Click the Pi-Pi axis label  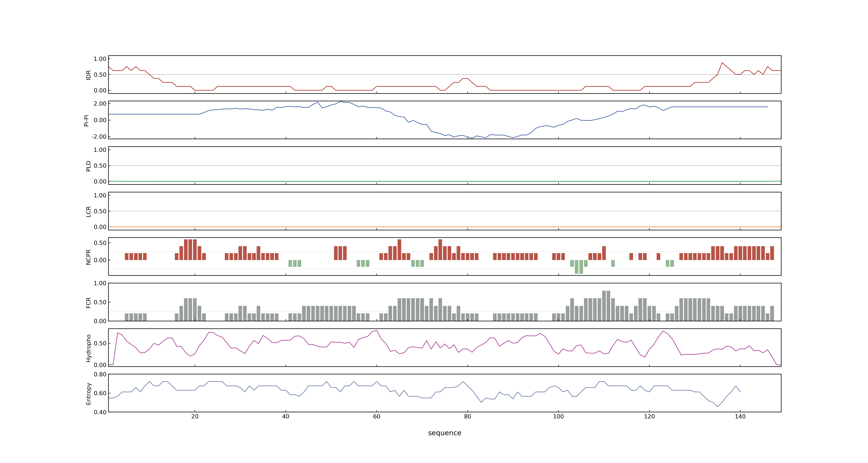pos(86,120)
